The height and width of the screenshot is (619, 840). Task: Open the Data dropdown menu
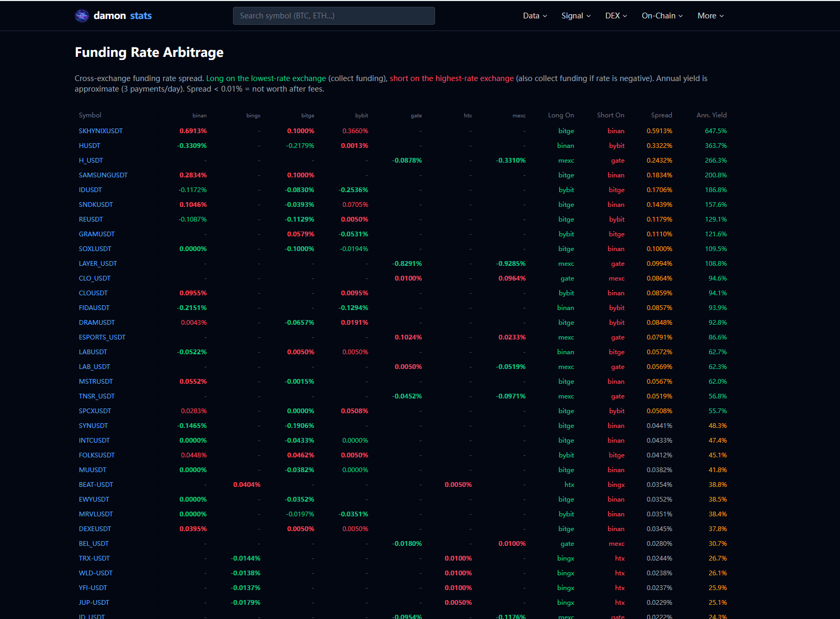click(x=535, y=16)
